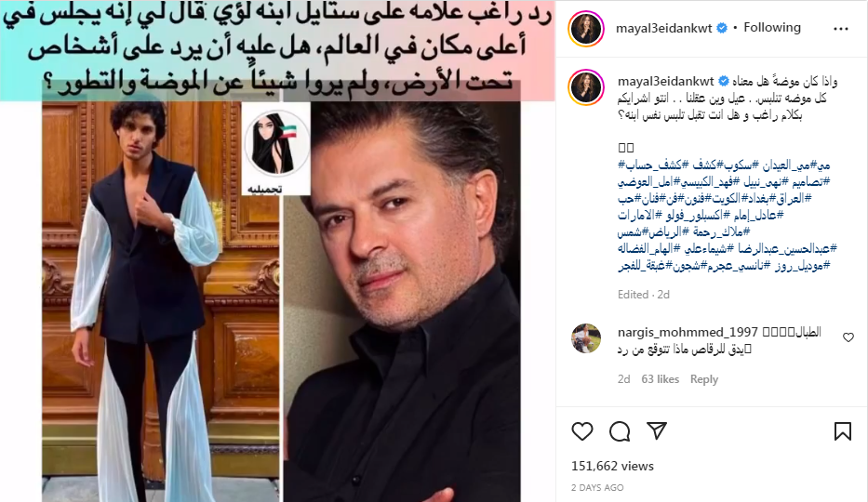The height and width of the screenshot is (502, 868).
Task: Open mayal3eidankwt header profile picture story
Action: pyautogui.click(x=586, y=28)
